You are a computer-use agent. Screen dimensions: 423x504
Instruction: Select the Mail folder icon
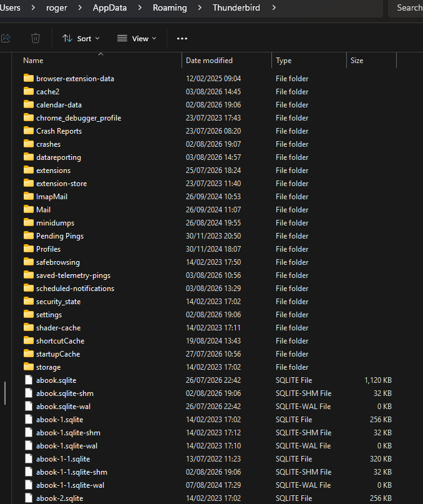(29, 210)
